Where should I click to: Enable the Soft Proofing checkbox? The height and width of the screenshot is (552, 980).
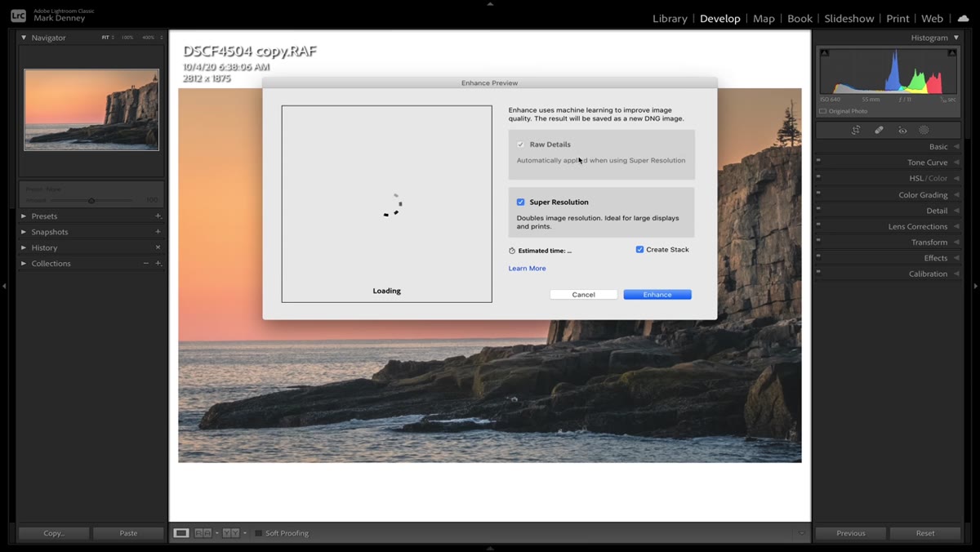coord(258,533)
